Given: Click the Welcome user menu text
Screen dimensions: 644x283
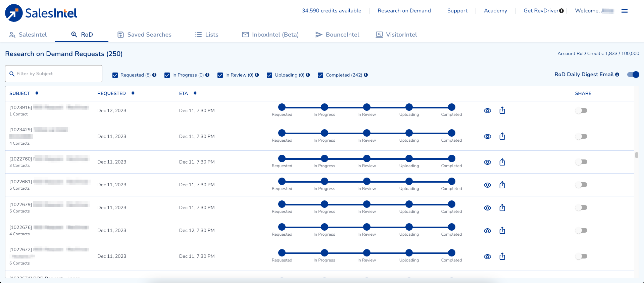Looking at the screenshot, I should point(594,11).
